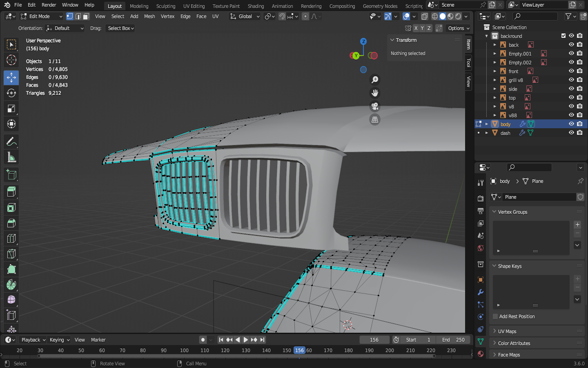This screenshot has width=588, height=368.
Task: Hide the grill v8 object
Action: pos(571,80)
